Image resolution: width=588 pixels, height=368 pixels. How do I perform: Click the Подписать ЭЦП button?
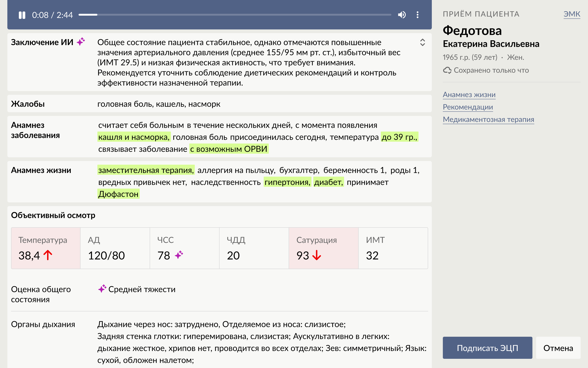point(487,348)
